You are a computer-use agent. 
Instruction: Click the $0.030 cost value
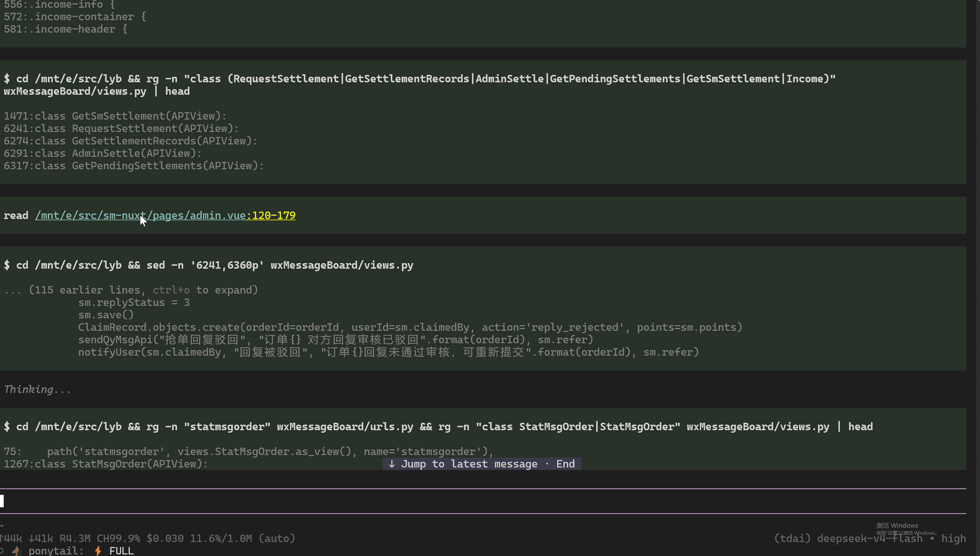click(x=165, y=538)
